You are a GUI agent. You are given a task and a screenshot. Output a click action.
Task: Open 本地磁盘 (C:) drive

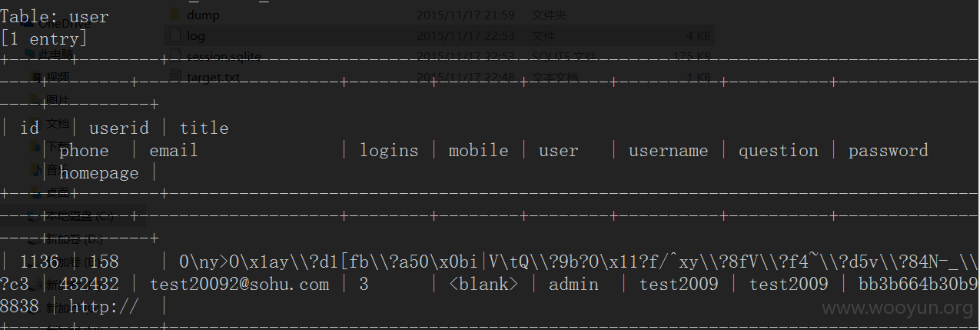tap(70, 216)
